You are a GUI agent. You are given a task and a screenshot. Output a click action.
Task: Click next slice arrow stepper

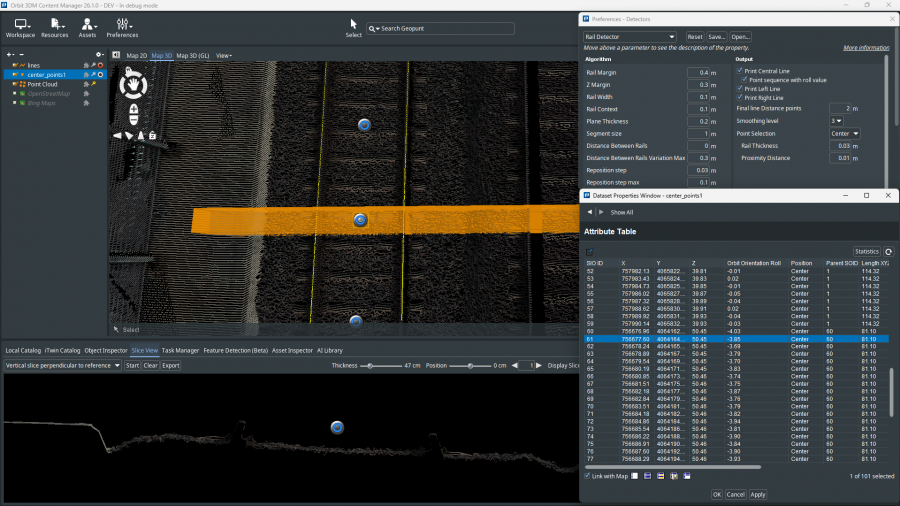[538, 365]
